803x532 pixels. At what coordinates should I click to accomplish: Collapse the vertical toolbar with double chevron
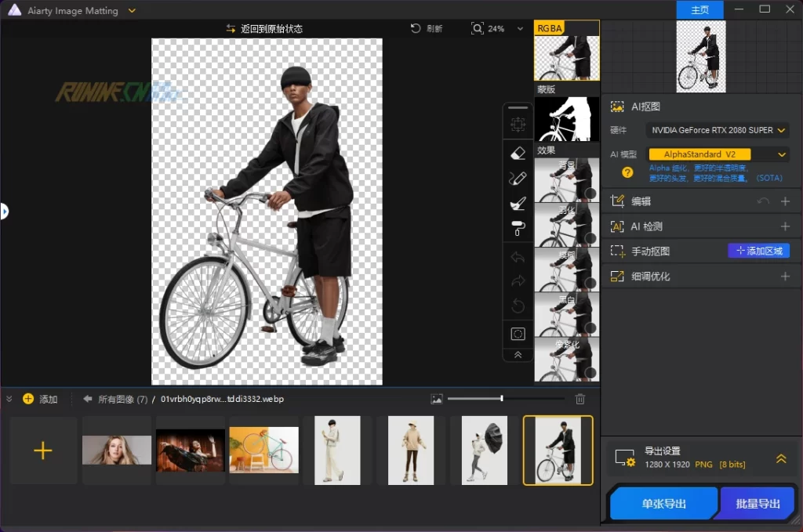coord(518,355)
